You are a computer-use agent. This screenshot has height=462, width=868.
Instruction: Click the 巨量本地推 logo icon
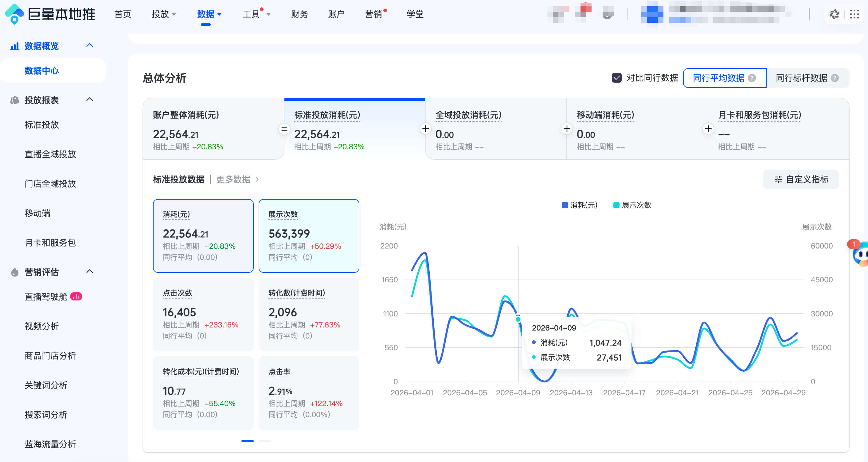(x=14, y=14)
